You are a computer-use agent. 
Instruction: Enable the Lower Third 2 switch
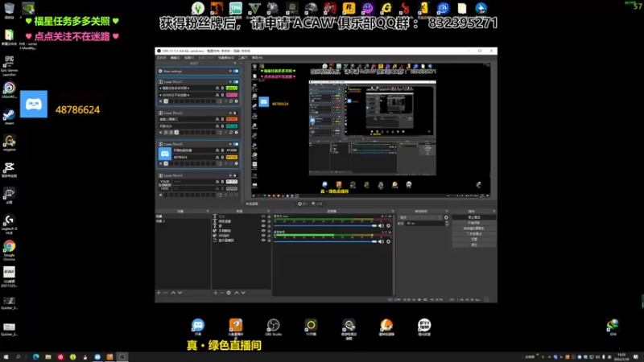pyautogui.click(x=235, y=113)
